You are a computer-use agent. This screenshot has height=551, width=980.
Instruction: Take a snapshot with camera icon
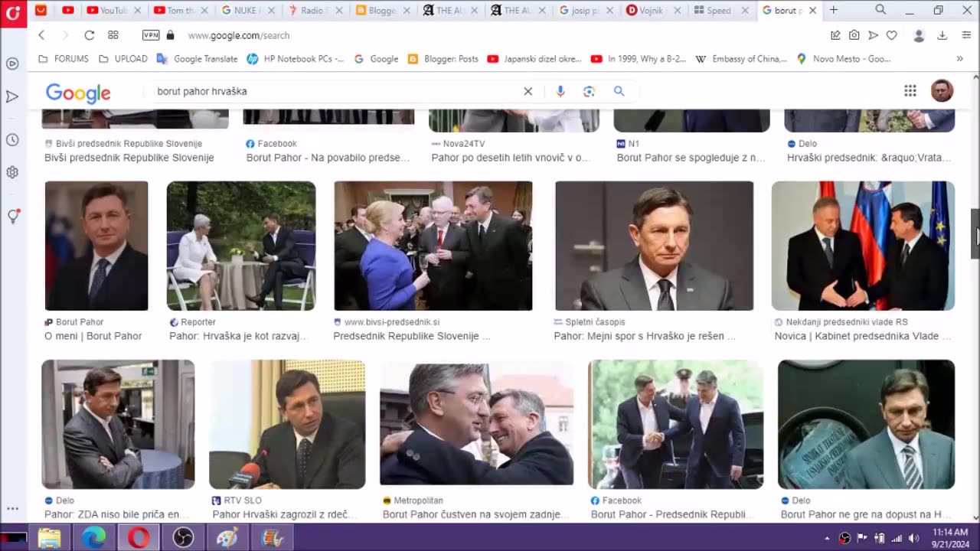[x=854, y=35]
